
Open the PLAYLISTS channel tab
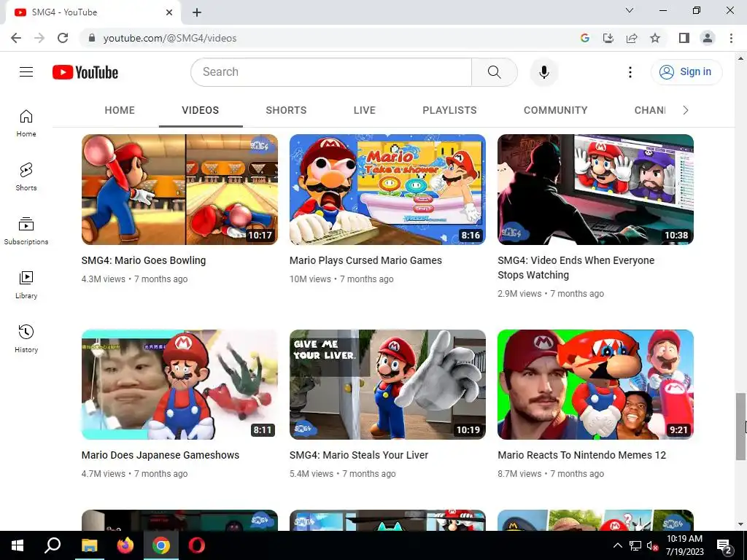pos(449,111)
